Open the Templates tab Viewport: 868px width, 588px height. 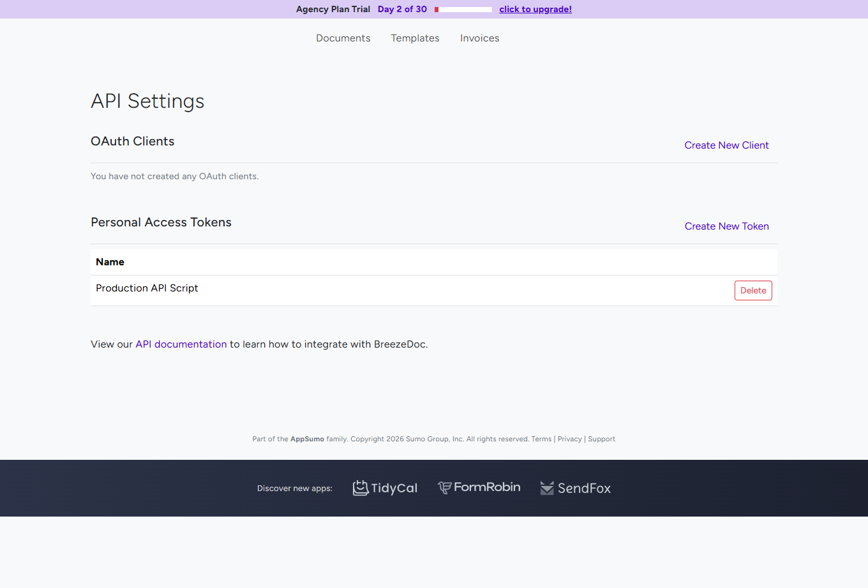point(415,38)
